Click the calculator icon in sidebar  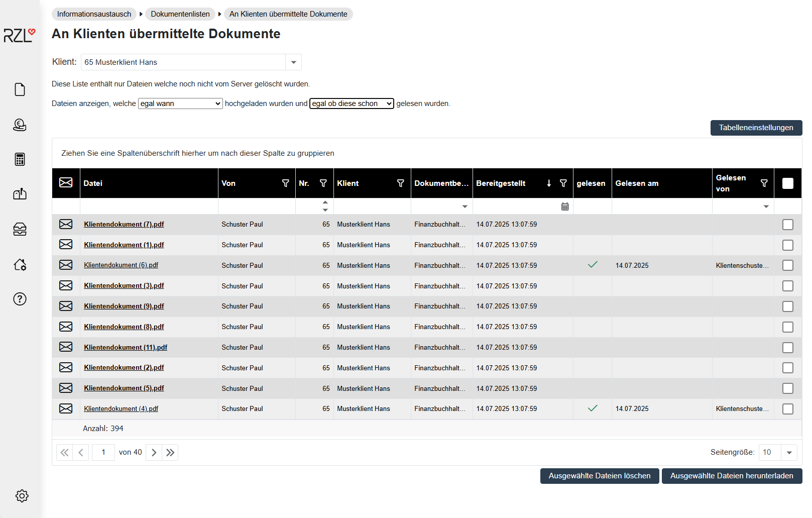pos(20,159)
